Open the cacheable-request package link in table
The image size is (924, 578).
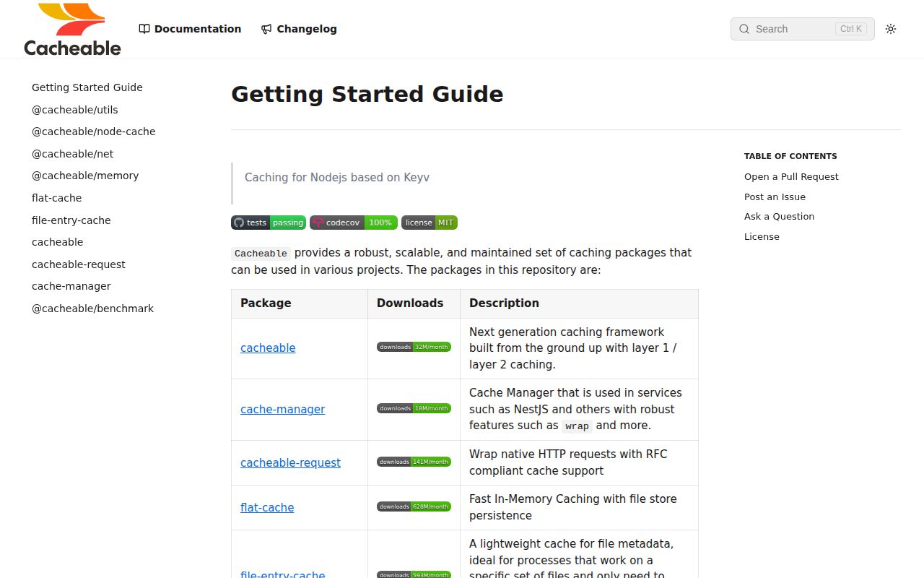290,463
